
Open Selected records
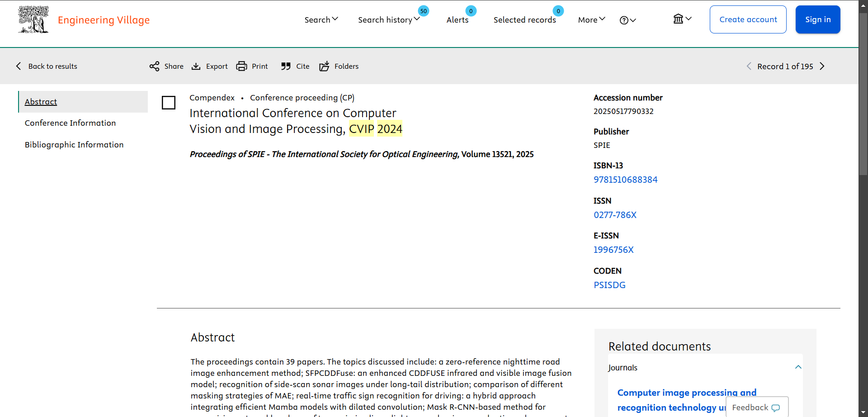click(525, 20)
